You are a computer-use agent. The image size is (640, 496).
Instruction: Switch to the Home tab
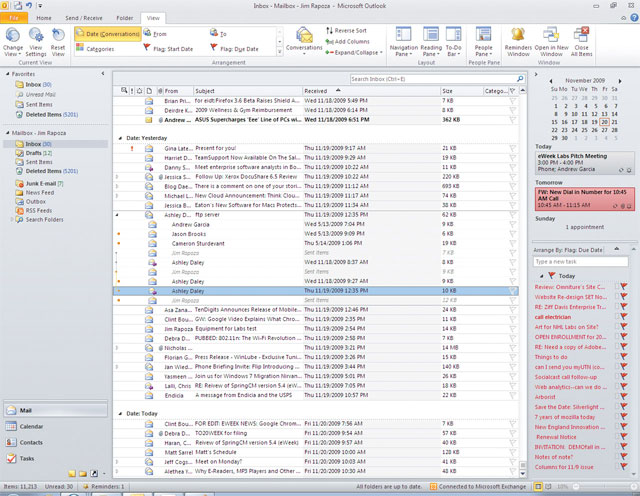coord(44,18)
